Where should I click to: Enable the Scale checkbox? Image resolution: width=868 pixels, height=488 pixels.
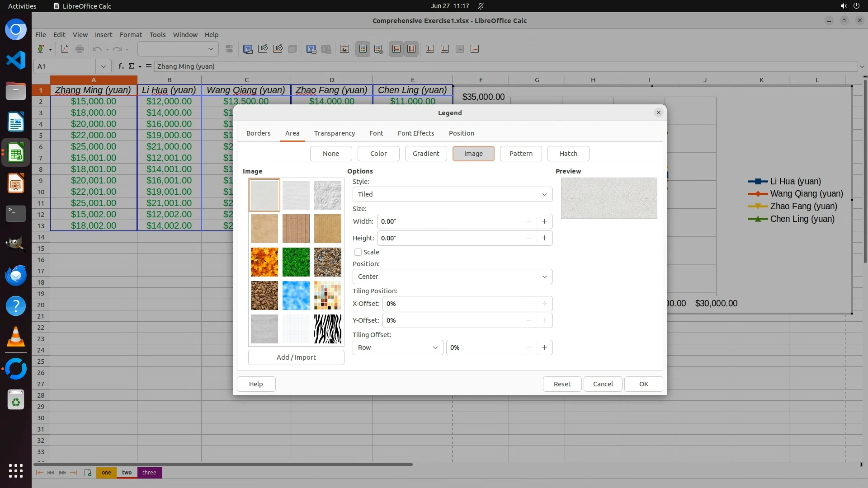[x=358, y=252]
